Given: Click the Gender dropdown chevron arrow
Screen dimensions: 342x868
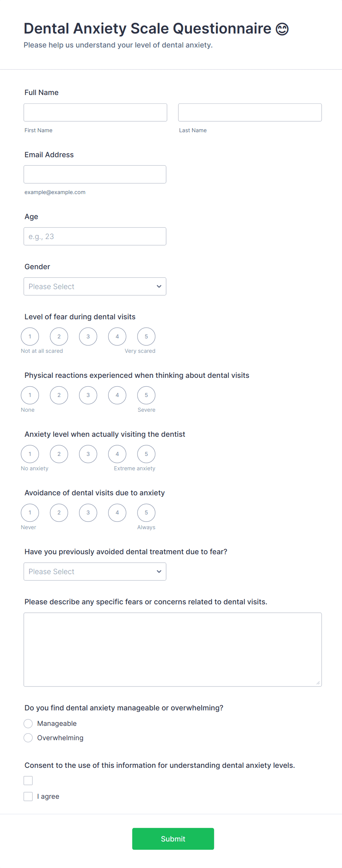Looking at the screenshot, I should pos(159,287).
